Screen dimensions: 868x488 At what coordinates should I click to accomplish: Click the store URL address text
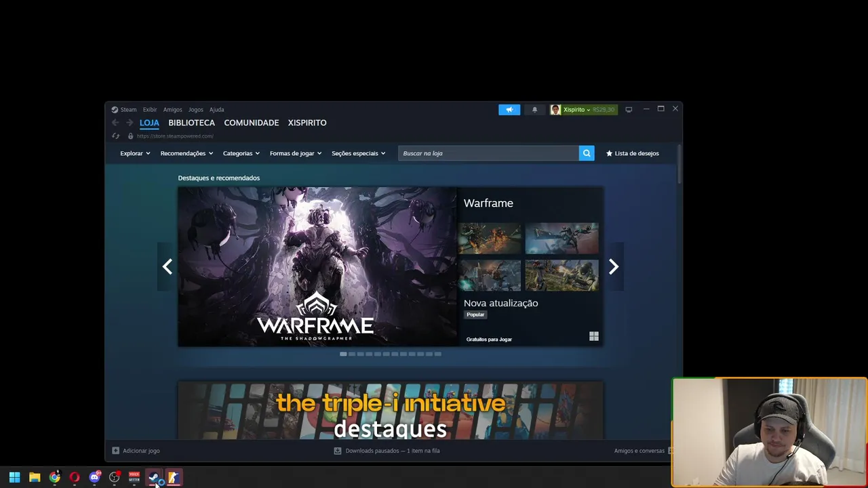point(175,136)
